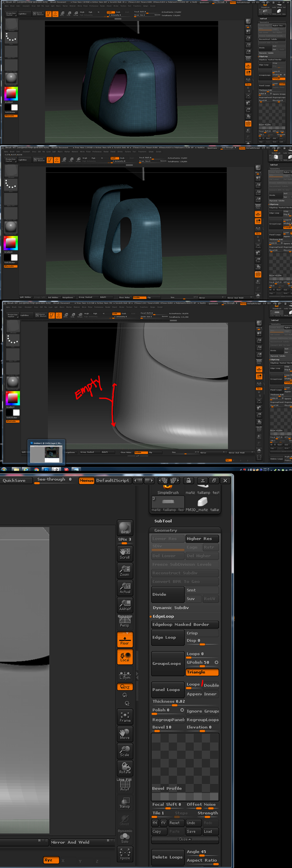Click the Edge Loop button
This screenshot has width=292, height=868.
tap(168, 637)
